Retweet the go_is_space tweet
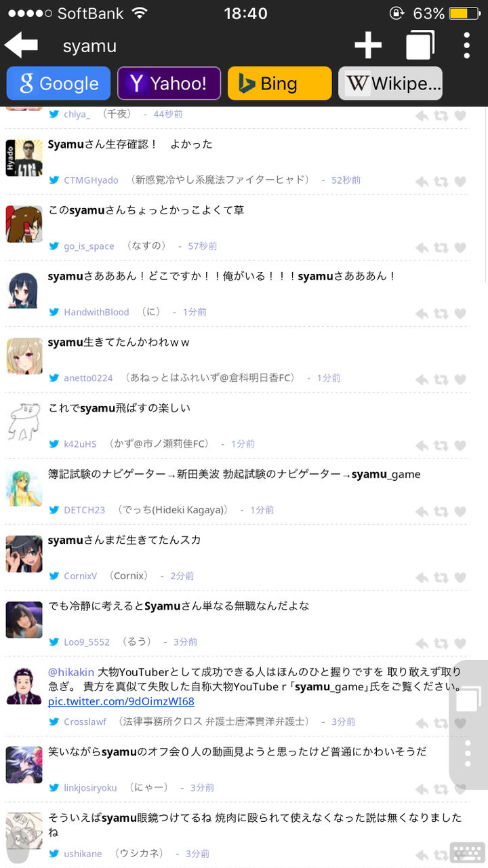Image resolution: width=488 pixels, height=868 pixels. tap(441, 248)
